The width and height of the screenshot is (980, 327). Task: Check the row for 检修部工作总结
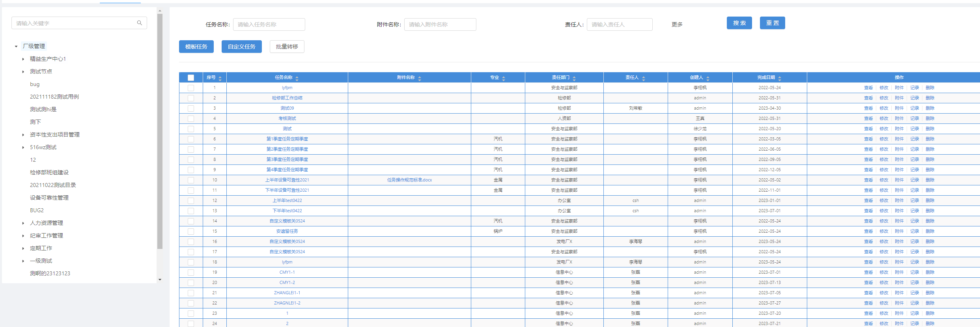point(191,98)
